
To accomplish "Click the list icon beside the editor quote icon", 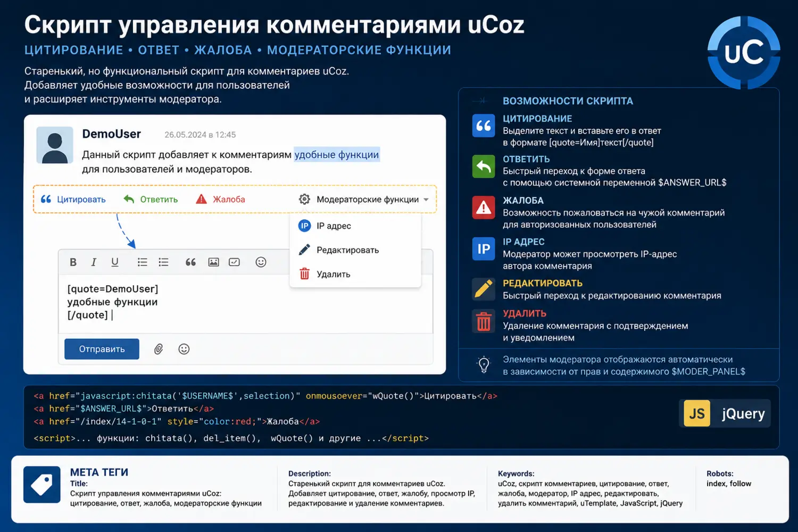I will click(164, 262).
